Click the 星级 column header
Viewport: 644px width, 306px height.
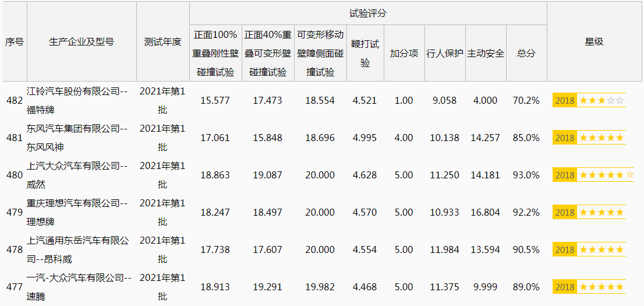[594, 41]
